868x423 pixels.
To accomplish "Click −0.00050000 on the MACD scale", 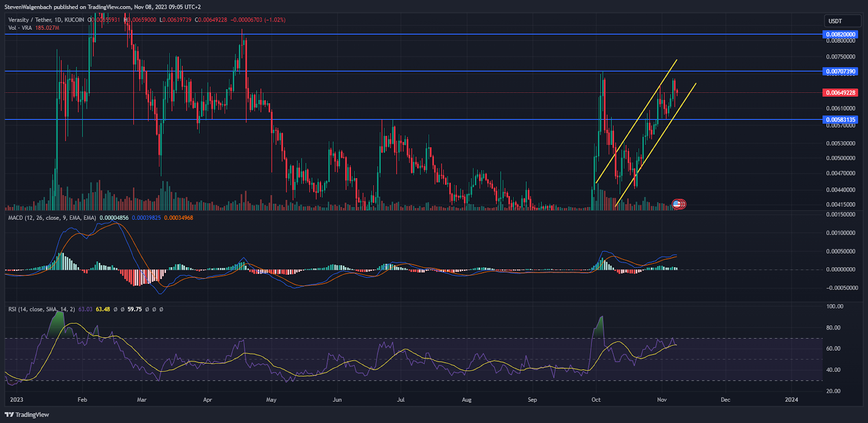I will pos(841,288).
